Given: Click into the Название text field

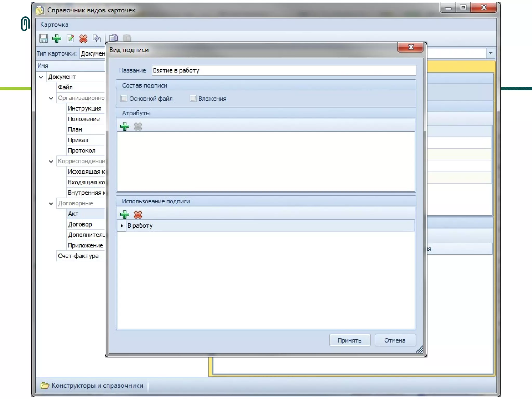Looking at the screenshot, I should [283, 70].
